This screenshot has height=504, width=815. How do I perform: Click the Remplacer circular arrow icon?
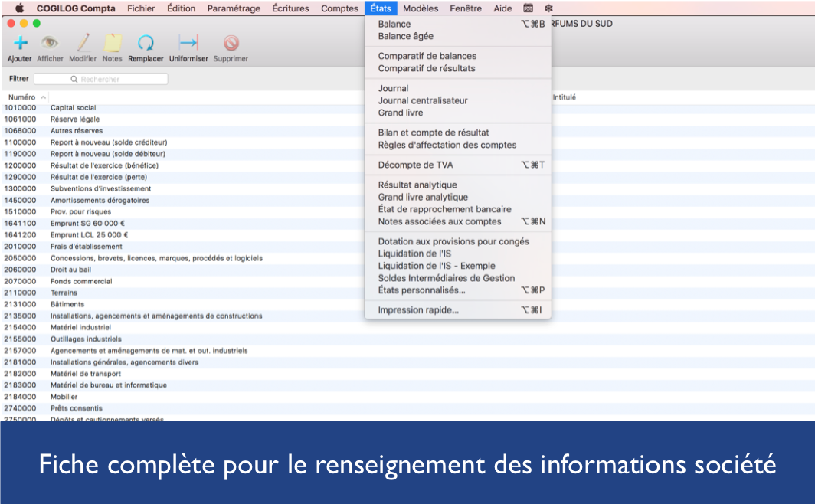[x=146, y=43]
